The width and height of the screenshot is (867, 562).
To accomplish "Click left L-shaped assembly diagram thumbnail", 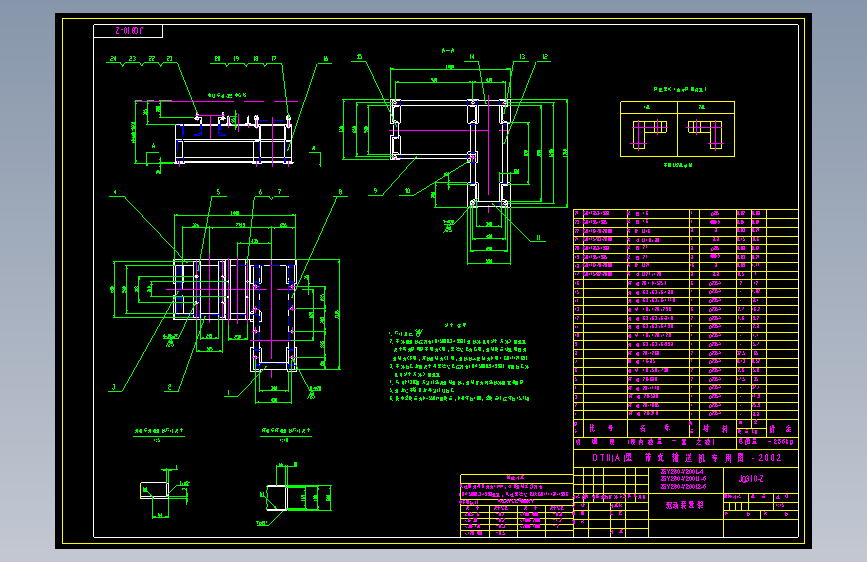I will pyautogui.click(x=649, y=134).
